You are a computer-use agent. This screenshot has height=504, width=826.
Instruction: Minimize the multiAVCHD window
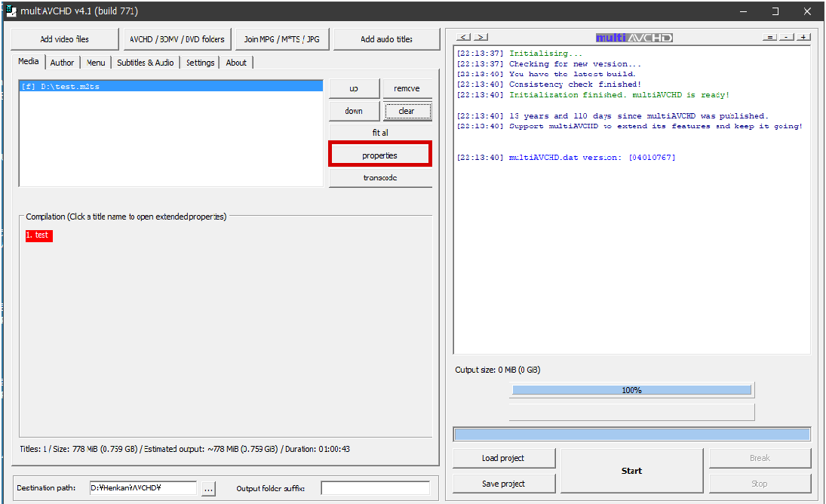click(x=743, y=11)
